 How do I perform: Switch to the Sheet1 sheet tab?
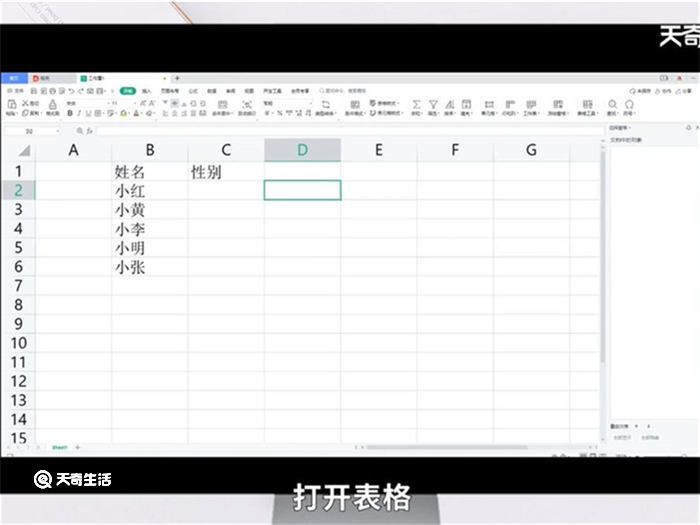point(60,447)
